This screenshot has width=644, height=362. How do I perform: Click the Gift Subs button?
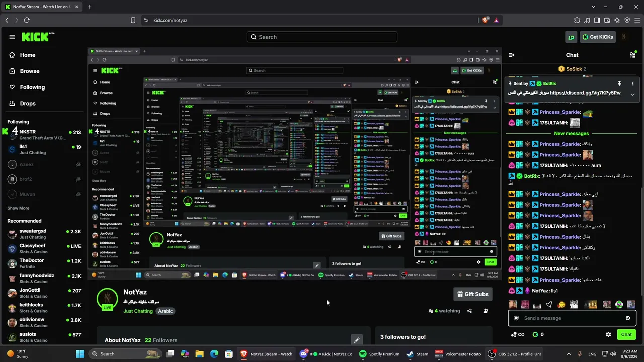(x=472, y=294)
